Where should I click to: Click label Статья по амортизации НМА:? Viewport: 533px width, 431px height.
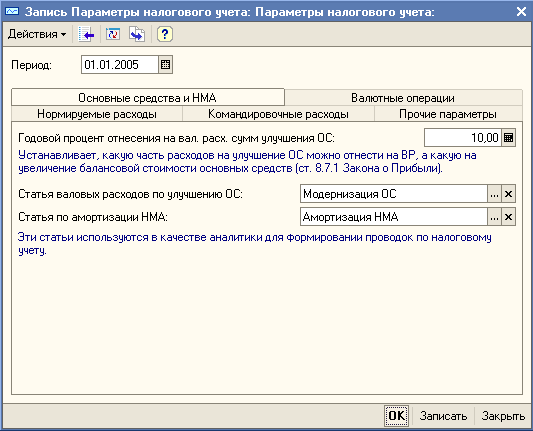tap(93, 217)
